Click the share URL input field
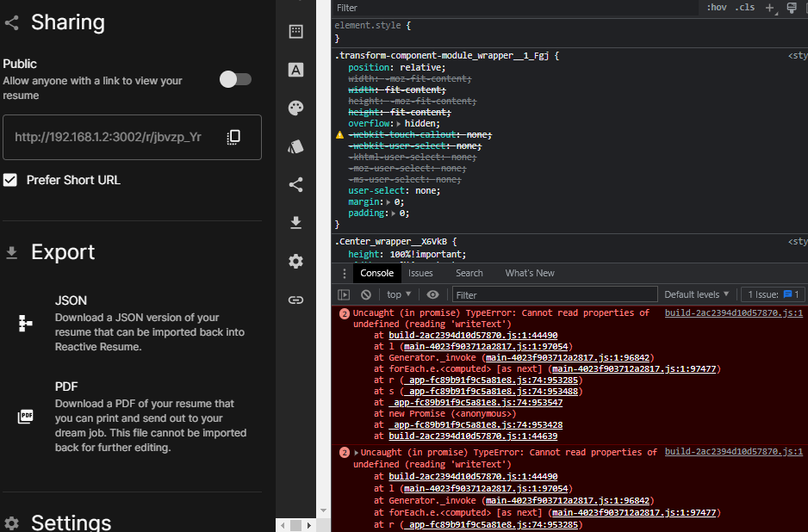808x532 pixels. point(132,137)
